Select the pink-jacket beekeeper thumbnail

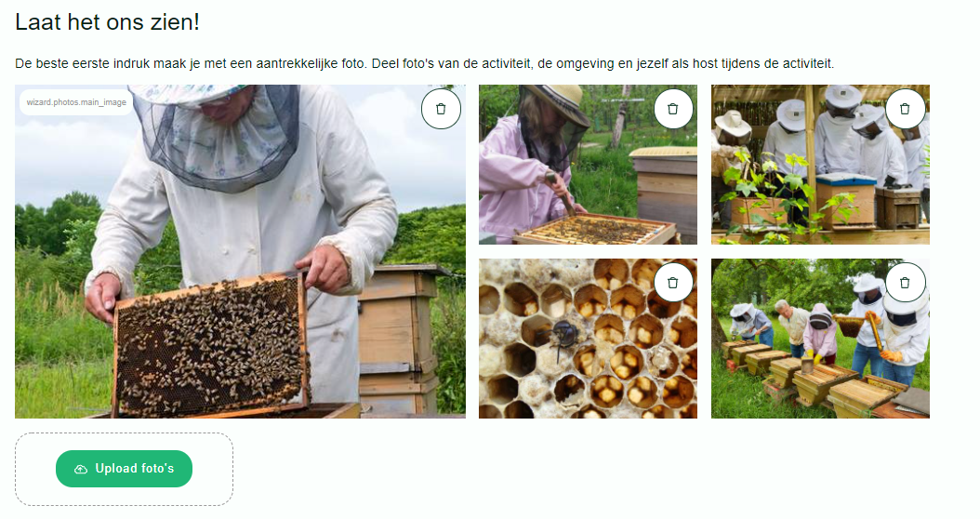(x=588, y=165)
